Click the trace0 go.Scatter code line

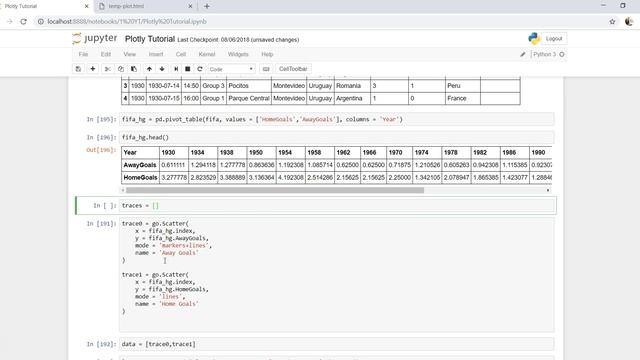coord(155,224)
